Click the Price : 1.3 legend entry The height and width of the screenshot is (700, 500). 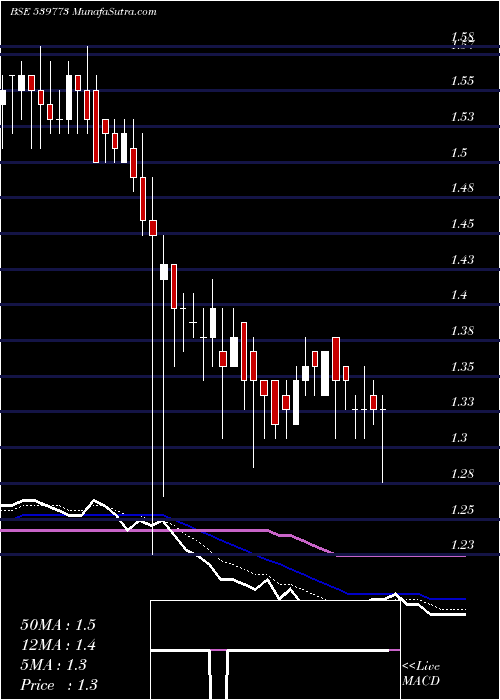pyautogui.click(x=58, y=685)
